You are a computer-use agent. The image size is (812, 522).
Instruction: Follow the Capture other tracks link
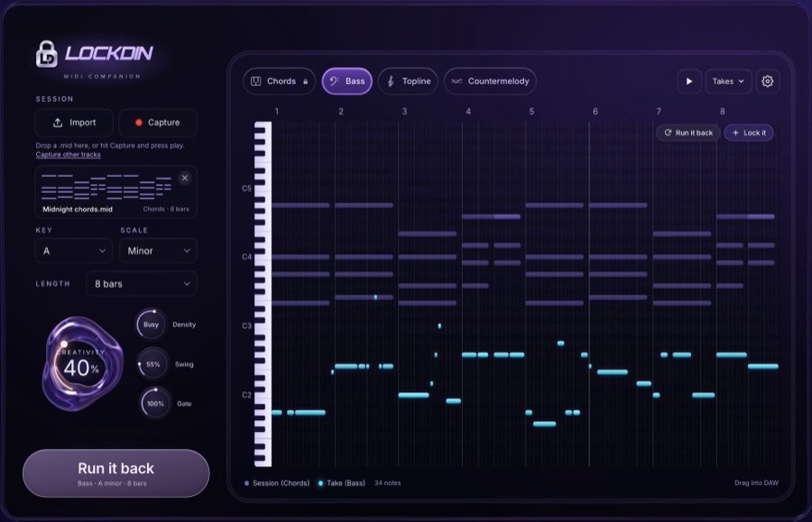click(68, 155)
